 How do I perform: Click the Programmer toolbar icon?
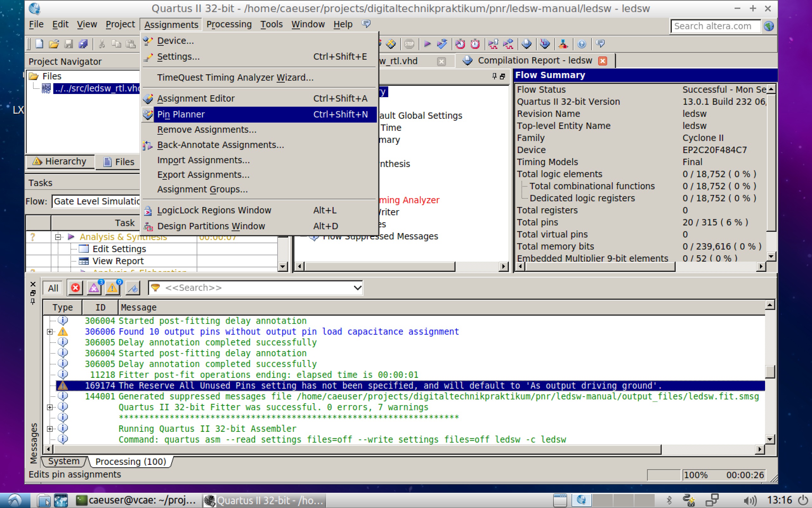click(x=545, y=44)
